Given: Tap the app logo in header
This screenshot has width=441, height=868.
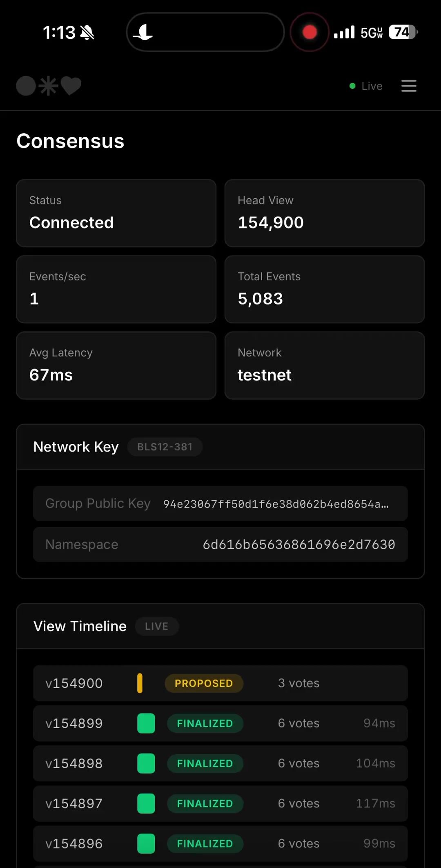Looking at the screenshot, I should pos(49,86).
